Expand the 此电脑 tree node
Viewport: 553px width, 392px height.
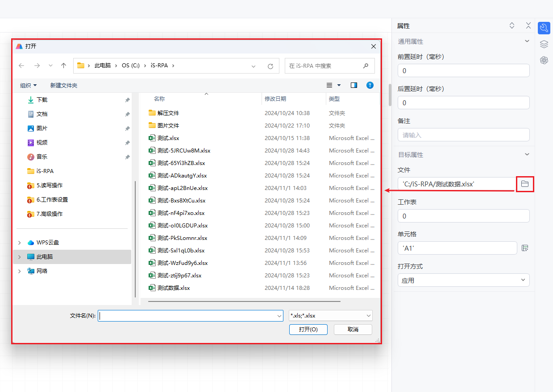pyautogui.click(x=19, y=257)
